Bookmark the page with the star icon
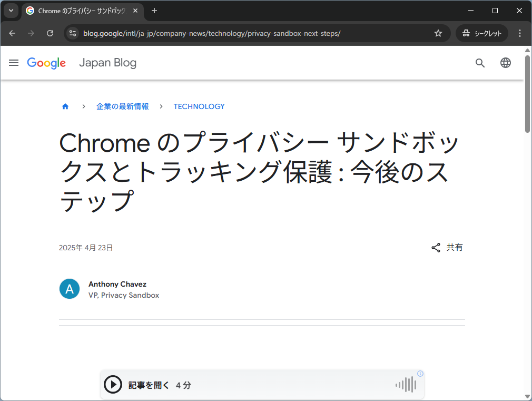Viewport: 532px width, 401px height. tap(438, 33)
